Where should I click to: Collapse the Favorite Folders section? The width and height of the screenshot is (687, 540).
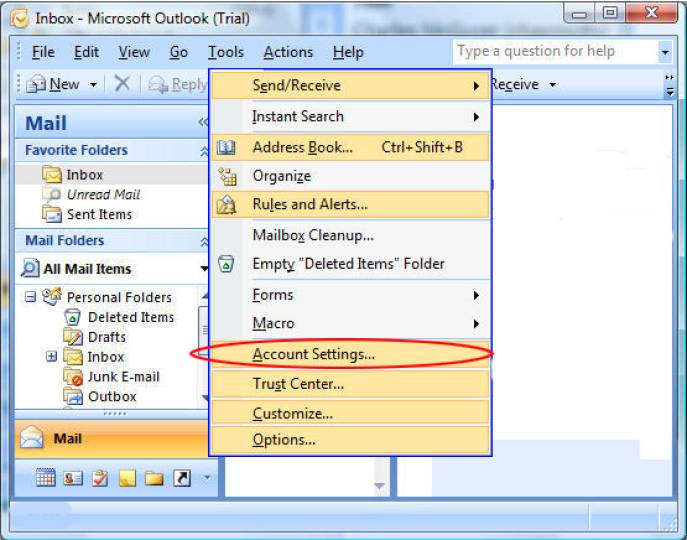[204, 151]
